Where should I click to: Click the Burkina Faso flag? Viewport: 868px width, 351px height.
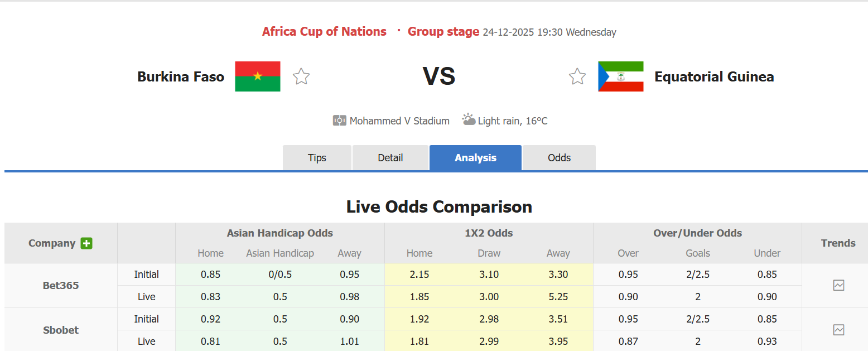coord(257,76)
